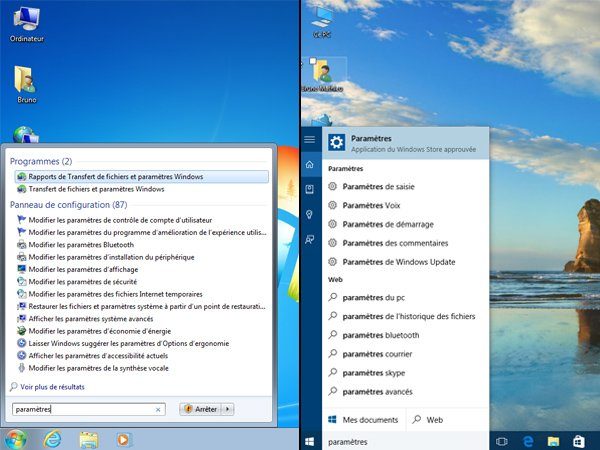Screen dimensions: 600x450
Task: Open the Store on Windows 10 taskbar
Action: (x=579, y=442)
